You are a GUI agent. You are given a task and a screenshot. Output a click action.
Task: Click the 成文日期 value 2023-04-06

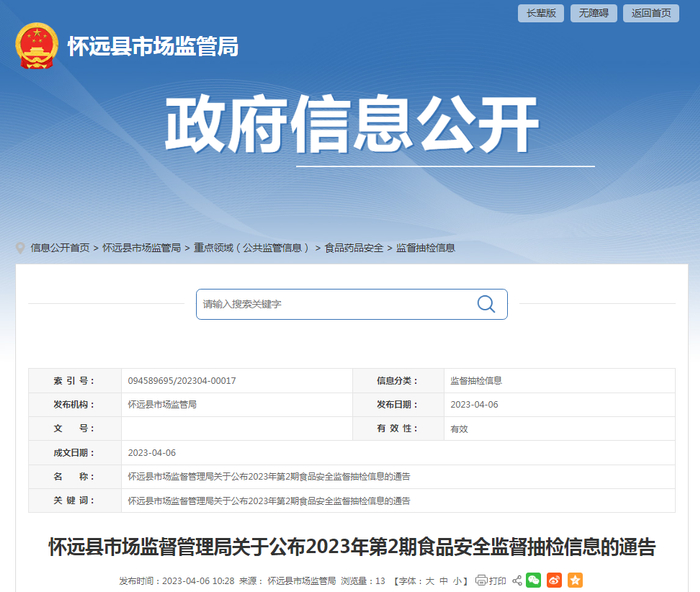tap(152, 453)
